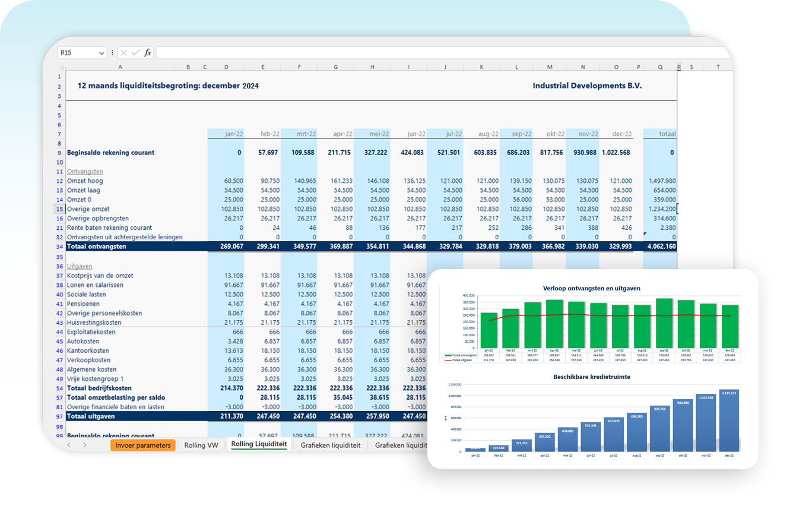The height and width of the screenshot is (531, 812).
Task: Click the 'Uitgaven' heading cell in row 36
Action: 80,266
